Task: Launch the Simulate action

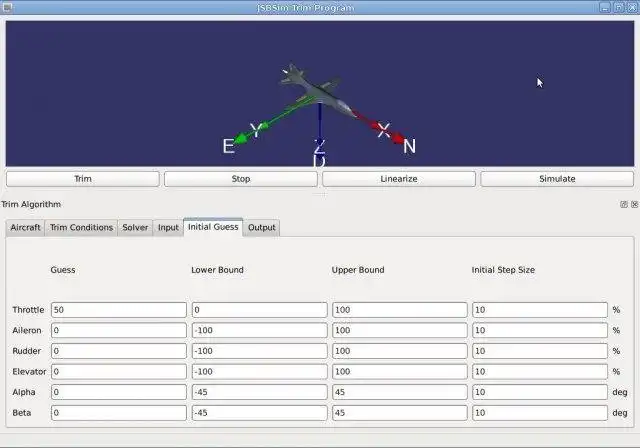Action: 557,179
